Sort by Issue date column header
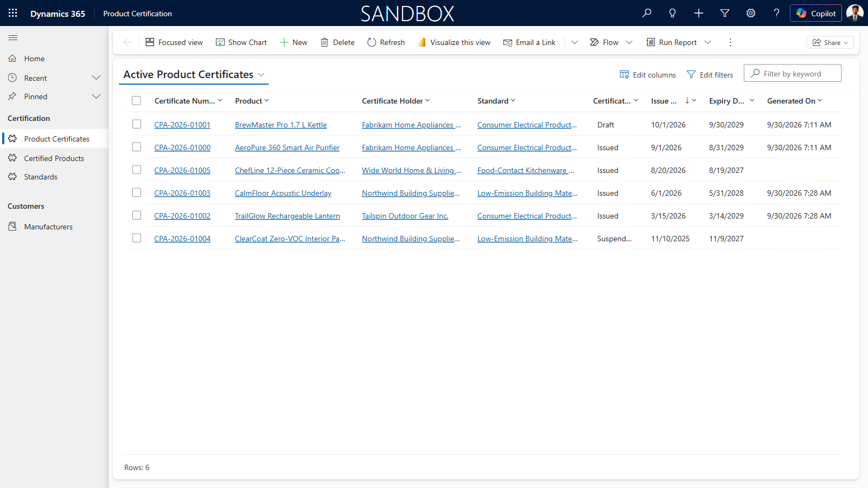This screenshot has width=868, height=488. click(673, 101)
